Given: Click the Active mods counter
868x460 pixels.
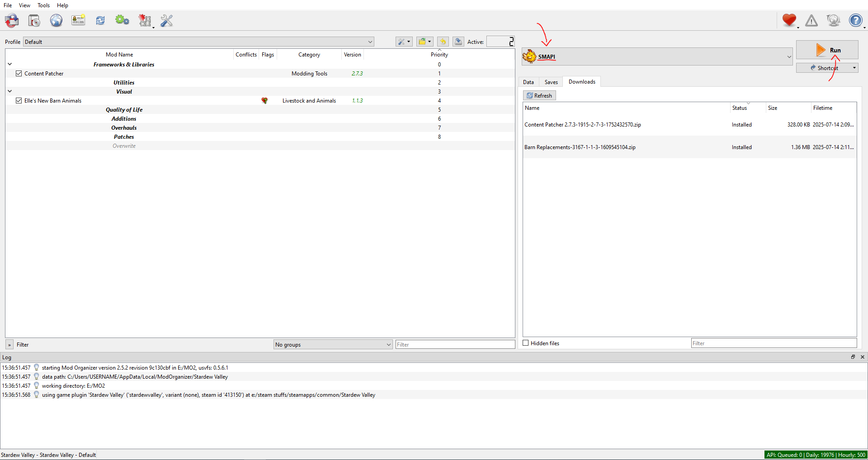Looking at the screenshot, I should [500, 42].
